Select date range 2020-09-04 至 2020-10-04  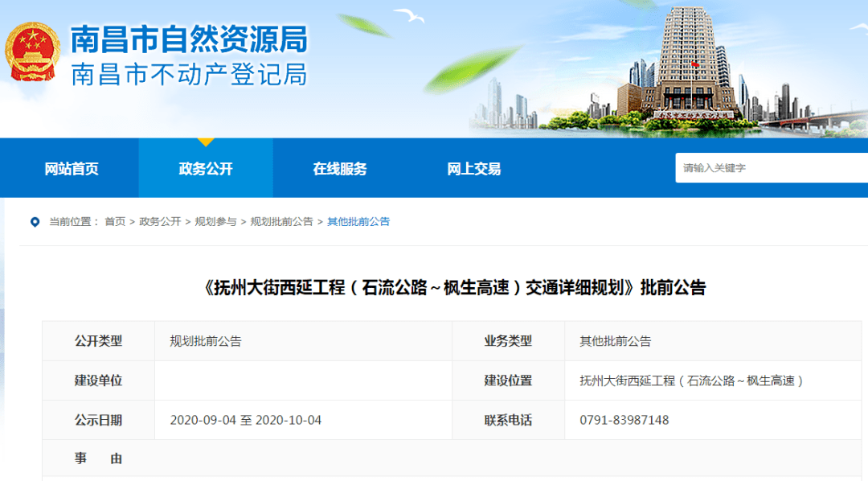[x=245, y=421]
